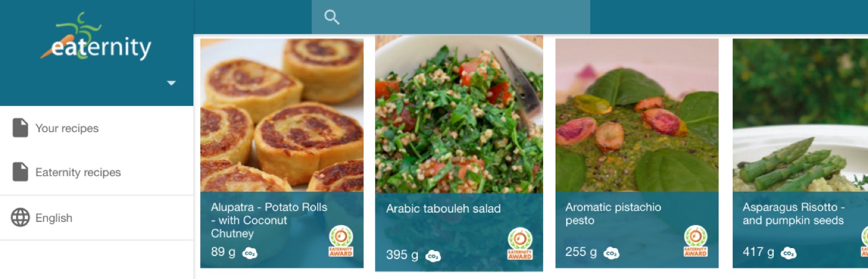The width and height of the screenshot is (868, 279).
Task: Focus the recipe search field
Action: coord(459,17)
